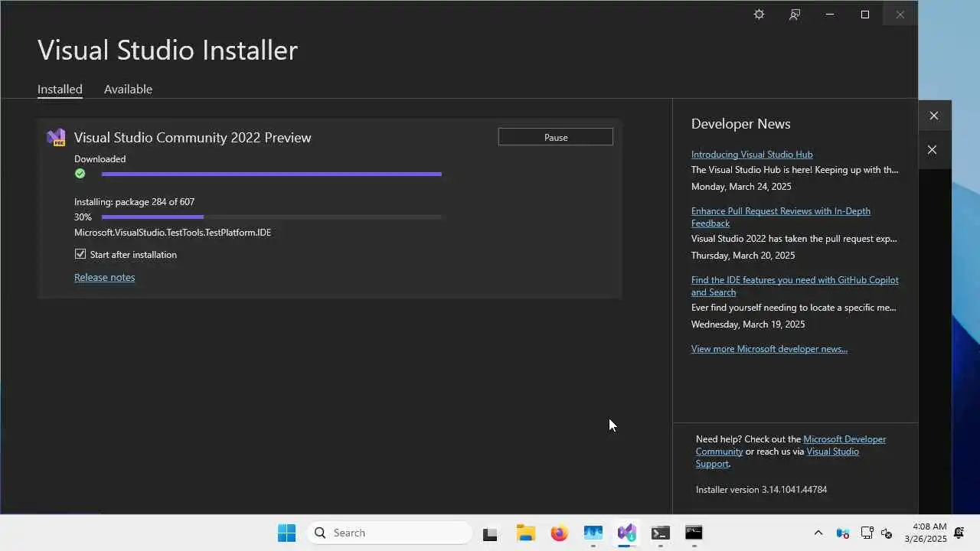Click the Thursday, March 20, 2025 date

[743, 255]
